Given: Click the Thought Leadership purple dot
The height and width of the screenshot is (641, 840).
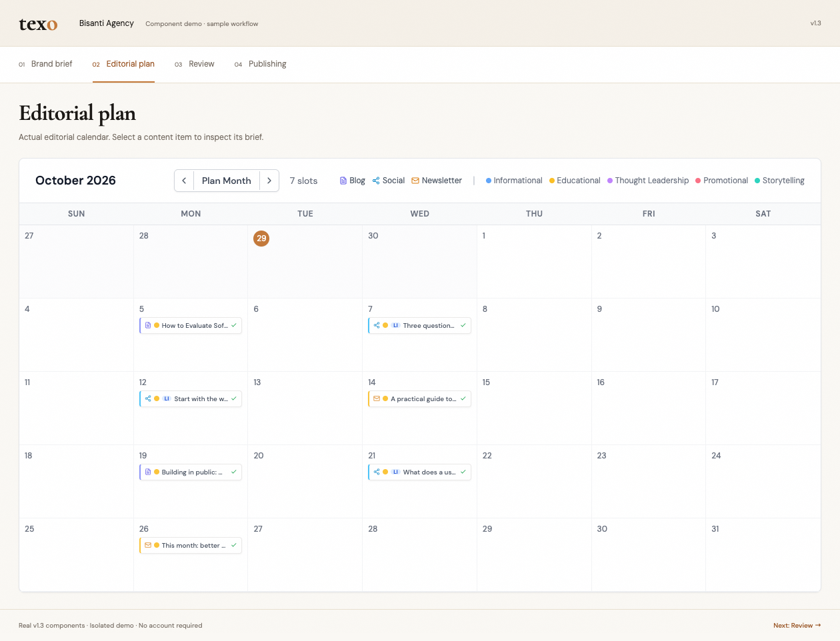Looking at the screenshot, I should pyautogui.click(x=610, y=181).
